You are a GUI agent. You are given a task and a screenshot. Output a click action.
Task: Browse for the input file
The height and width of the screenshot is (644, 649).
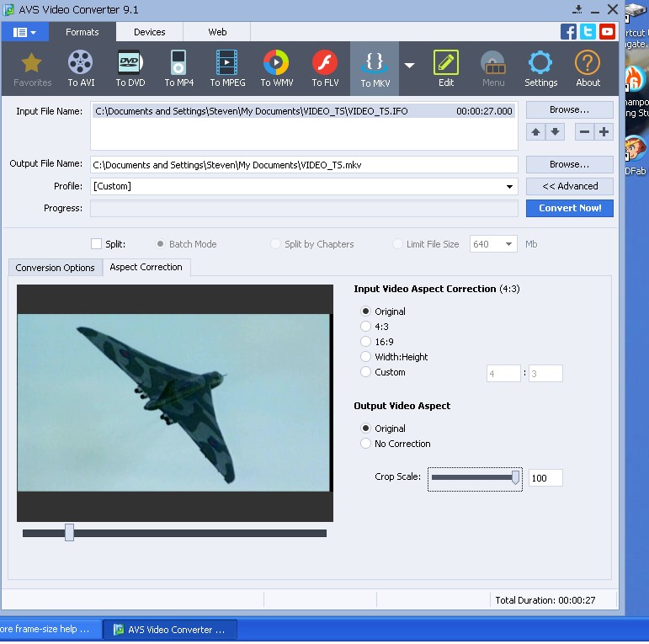(x=570, y=109)
